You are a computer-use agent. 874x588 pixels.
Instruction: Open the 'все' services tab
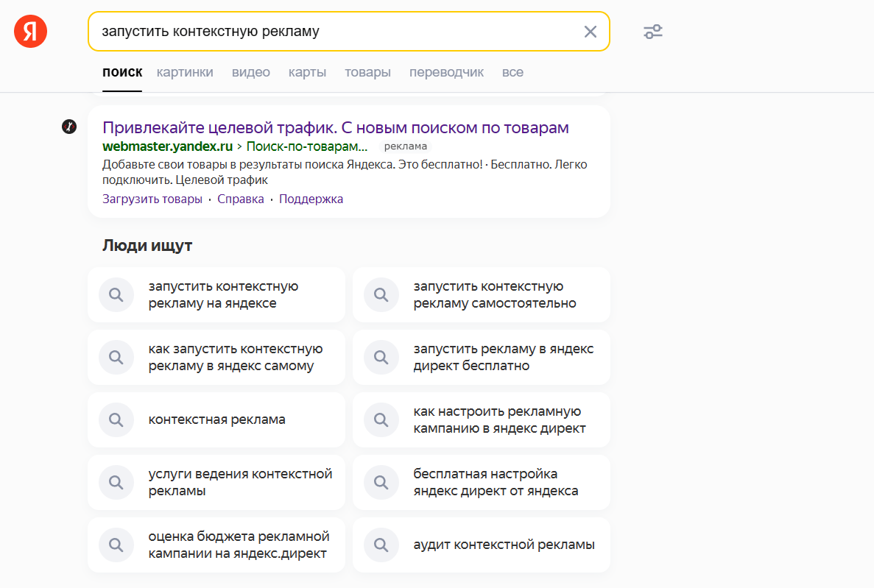click(x=512, y=72)
